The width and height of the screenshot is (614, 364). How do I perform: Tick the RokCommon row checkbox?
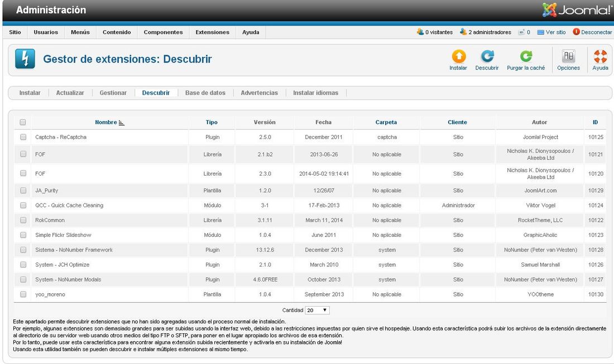[23, 220]
